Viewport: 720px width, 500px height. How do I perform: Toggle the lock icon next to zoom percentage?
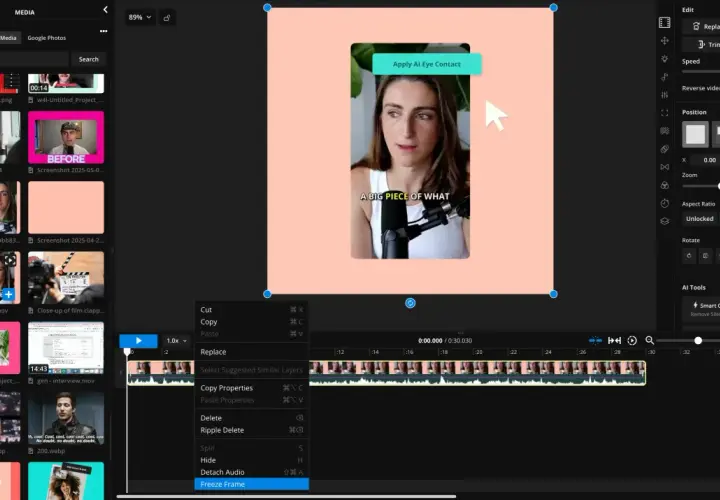point(167,18)
